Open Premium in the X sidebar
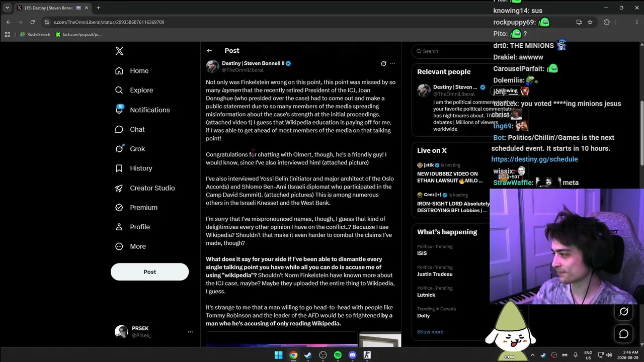 136,208
